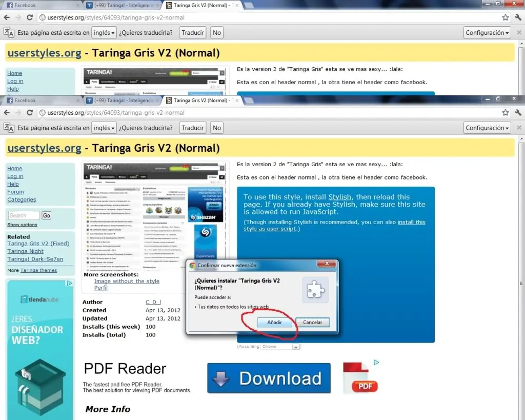This screenshot has width=525, height=420.
Task: Click the AdChoices icon on PDF ad
Action: coord(376,362)
